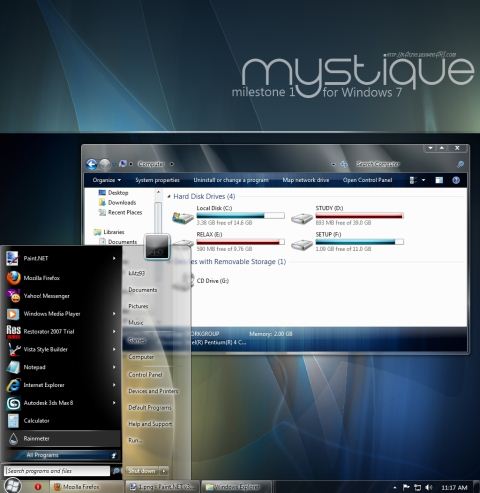Expand Restorator 2007 Trial submenu arrow
This screenshot has width=480, height=493.
[x=114, y=331]
